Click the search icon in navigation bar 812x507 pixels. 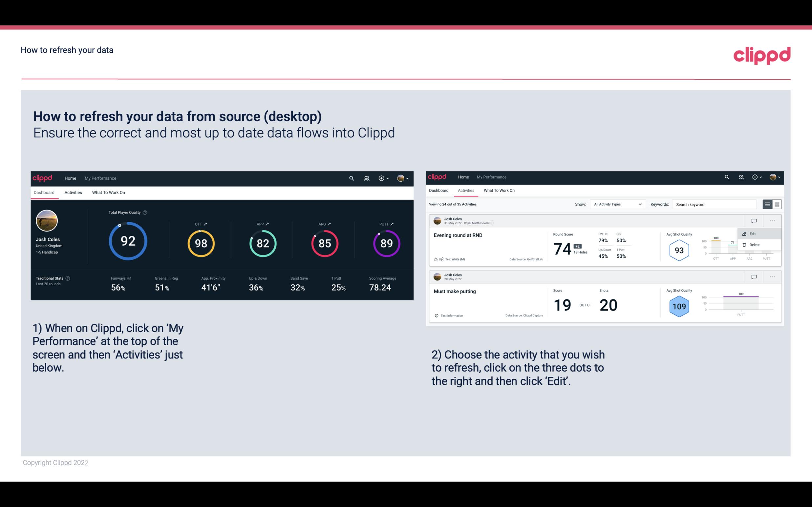(351, 177)
